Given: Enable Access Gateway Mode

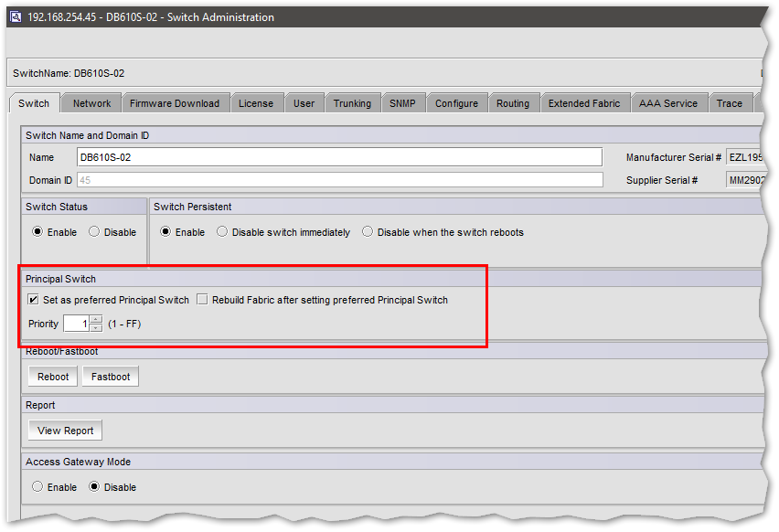Looking at the screenshot, I should 37,487.
